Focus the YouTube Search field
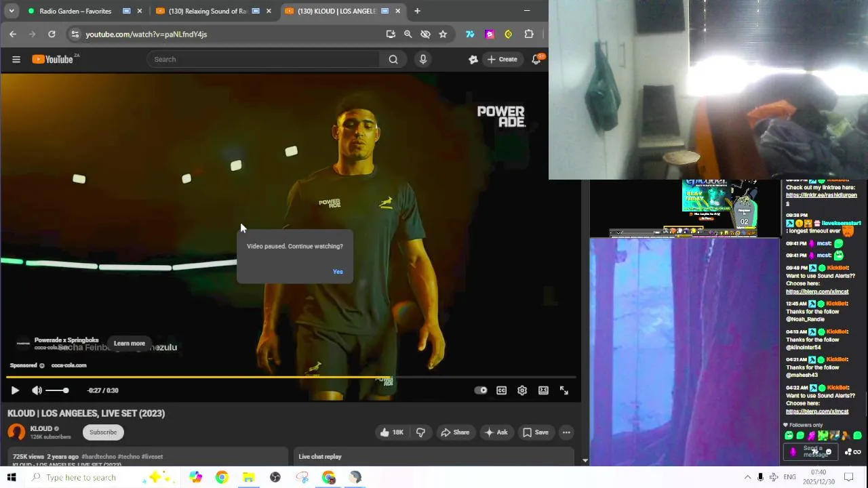This screenshot has height=488, width=868. tap(264, 60)
